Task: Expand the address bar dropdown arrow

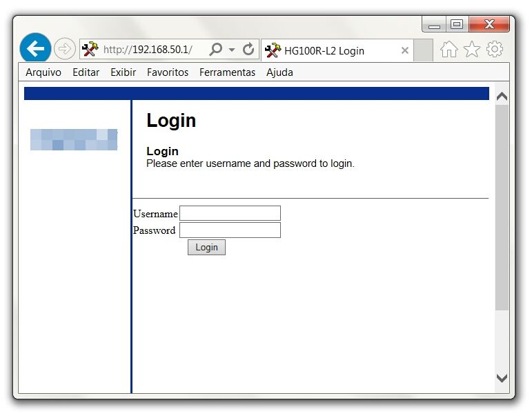Action: click(x=232, y=50)
